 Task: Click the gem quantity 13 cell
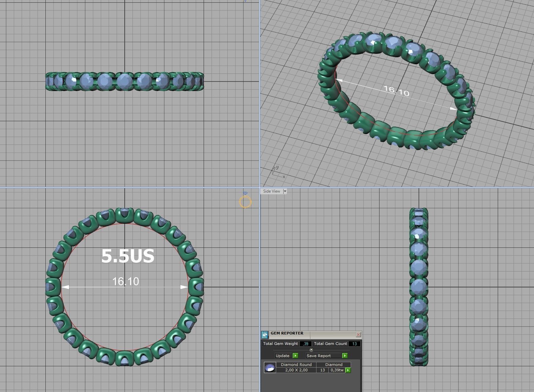tap(323, 370)
